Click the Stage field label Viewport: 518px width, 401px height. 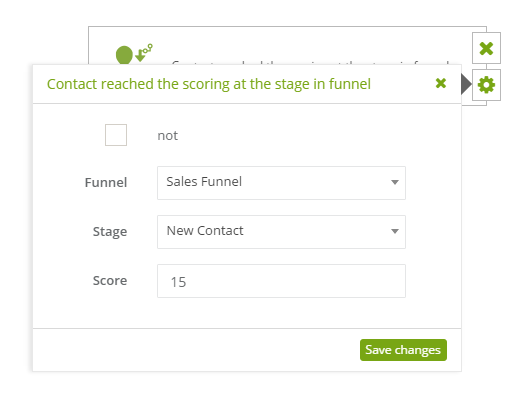click(x=110, y=232)
